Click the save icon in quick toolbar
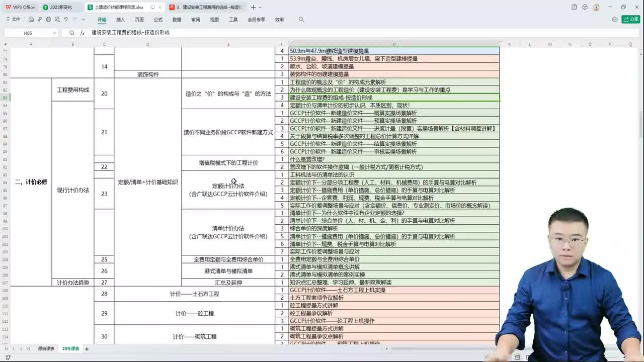Viewport: 644px width, 362px height. pyautogui.click(x=31, y=20)
